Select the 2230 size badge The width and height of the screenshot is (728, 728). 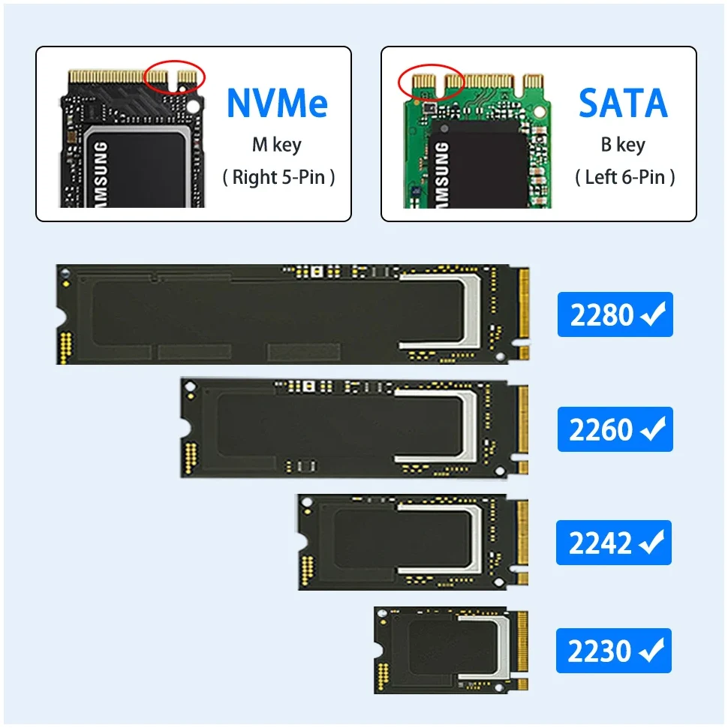click(x=614, y=651)
